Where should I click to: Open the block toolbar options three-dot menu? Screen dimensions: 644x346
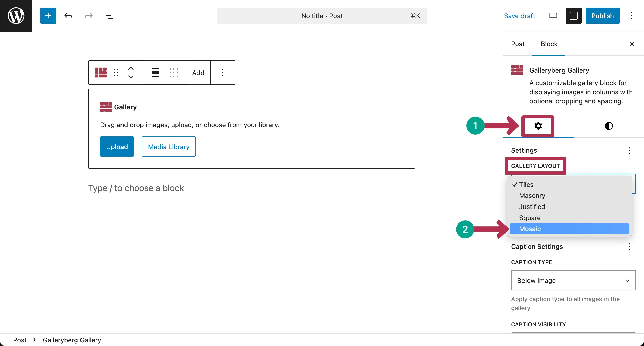pyautogui.click(x=223, y=73)
